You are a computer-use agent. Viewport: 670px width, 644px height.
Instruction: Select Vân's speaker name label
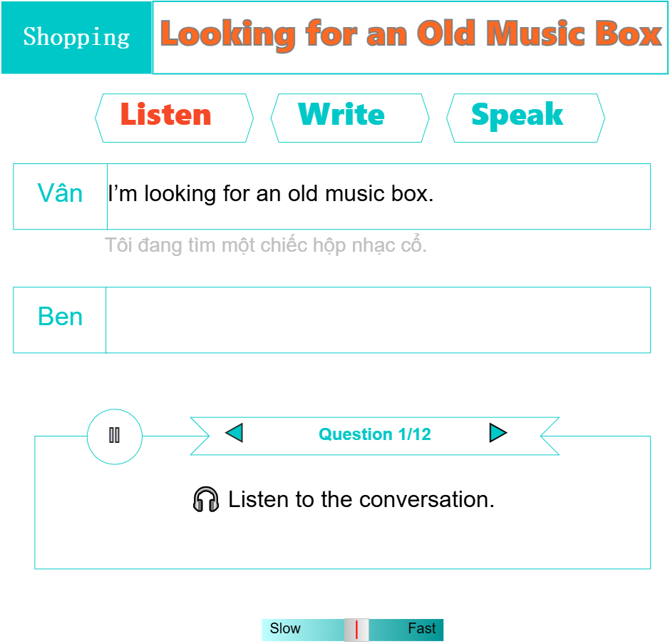click(x=59, y=194)
